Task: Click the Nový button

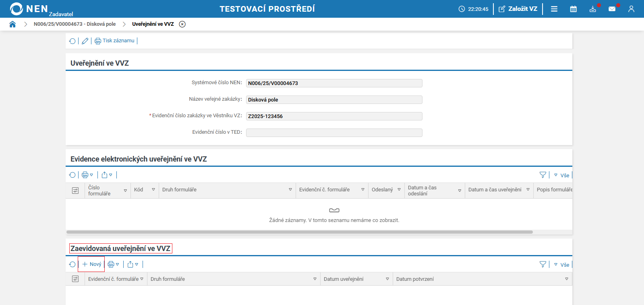Action: coord(91,264)
